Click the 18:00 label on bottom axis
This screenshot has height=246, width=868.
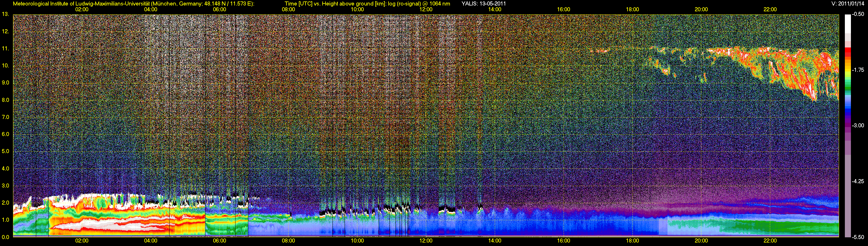[x=632, y=241]
